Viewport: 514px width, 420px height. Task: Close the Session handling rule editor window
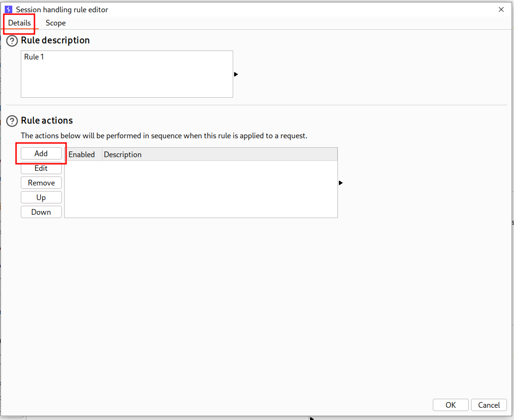click(x=501, y=9)
